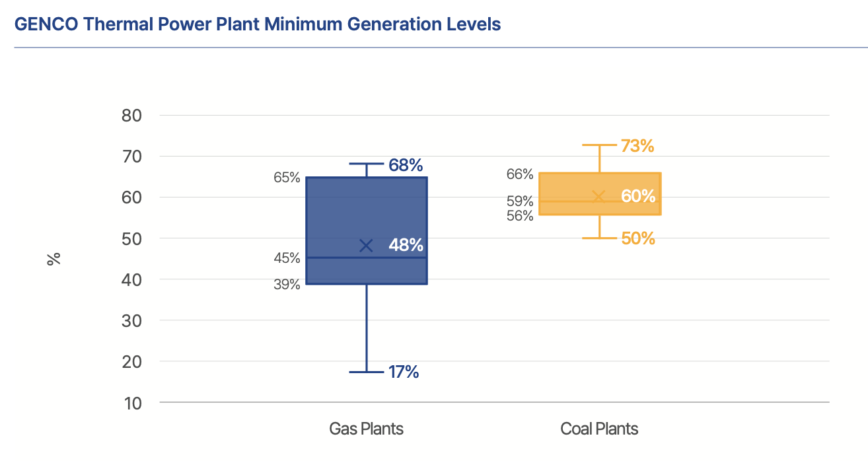
Task: Click the 50% minimum label for coal
Action: pyautogui.click(x=638, y=238)
